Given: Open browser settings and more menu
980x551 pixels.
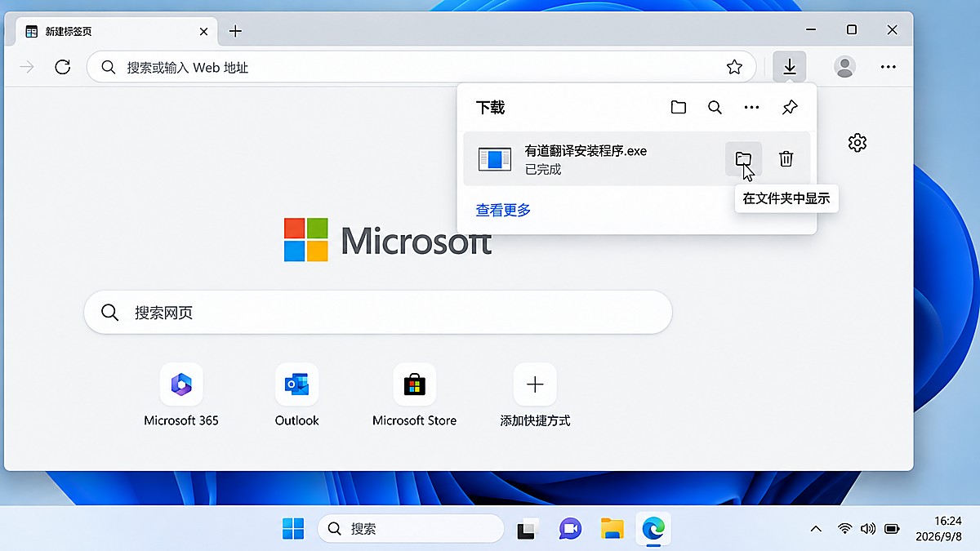Looking at the screenshot, I should 889,67.
